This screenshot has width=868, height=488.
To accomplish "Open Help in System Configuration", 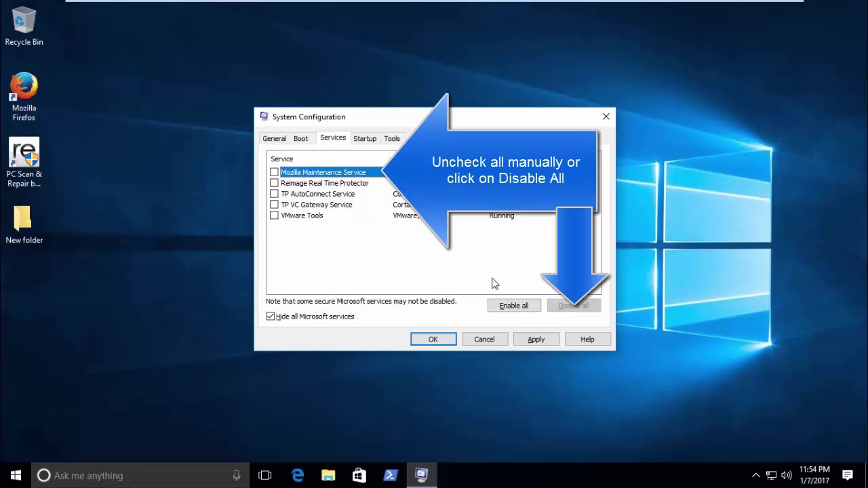I will tap(587, 340).
